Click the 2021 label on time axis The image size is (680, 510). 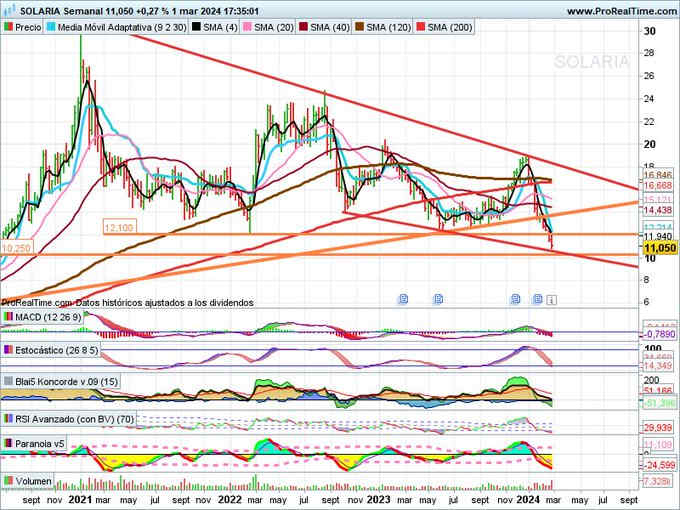[80, 500]
